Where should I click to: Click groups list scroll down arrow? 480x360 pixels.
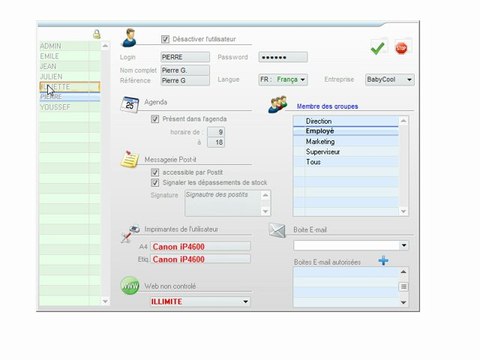(x=403, y=211)
